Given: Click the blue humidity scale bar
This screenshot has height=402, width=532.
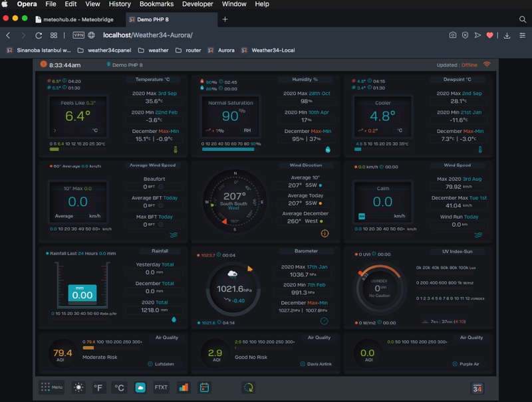Looking at the screenshot, I should tap(228, 149).
